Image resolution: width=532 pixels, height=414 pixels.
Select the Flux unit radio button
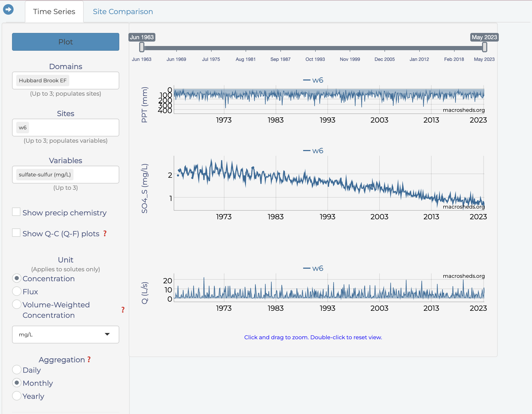pos(17,291)
